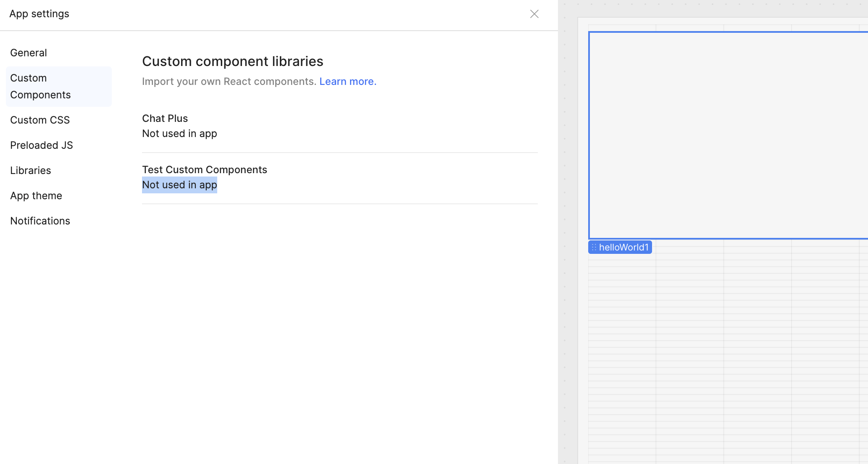
Task: Select Custom Components in the sidebar
Action: (x=40, y=87)
